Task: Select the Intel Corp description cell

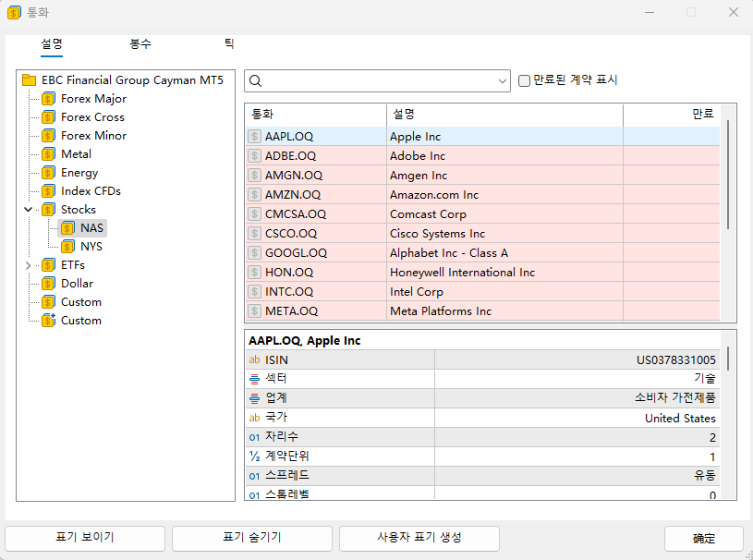Action: pyautogui.click(x=504, y=291)
